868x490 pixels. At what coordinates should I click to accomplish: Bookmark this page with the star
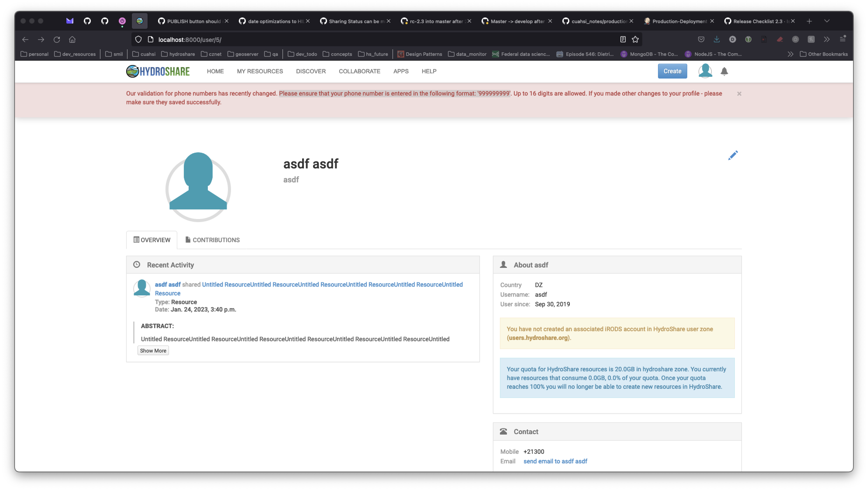(635, 39)
